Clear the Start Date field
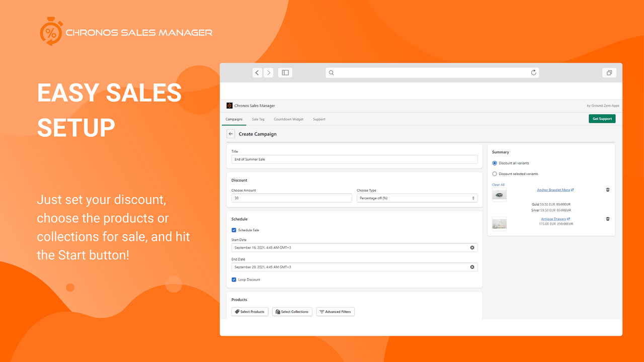The width and height of the screenshot is (644, 362). tap(472, 248)
